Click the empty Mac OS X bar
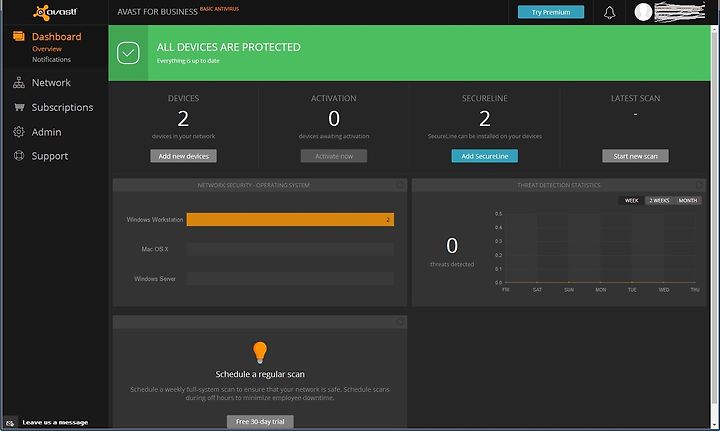This screenshot has width=720, height=431. click(x=290, y=249)
